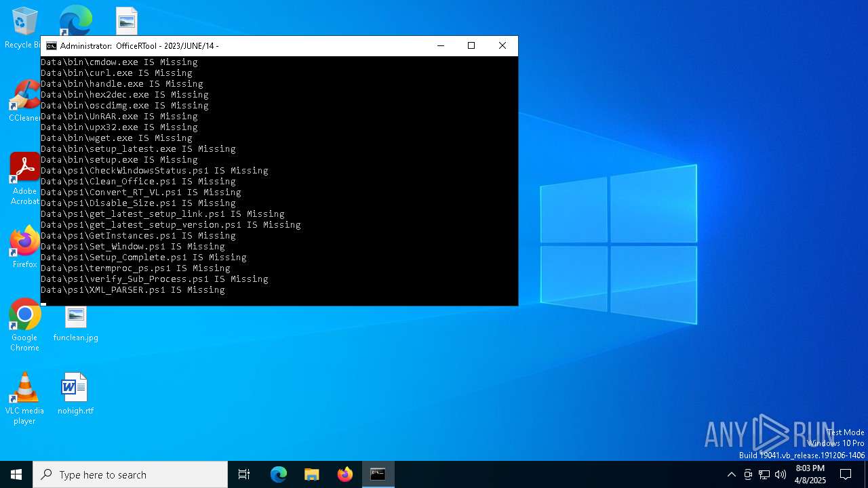Click the line Data\bin\upx32.exe IS Missing
This screenshot has height=488, width=868.
click(119, 127)
